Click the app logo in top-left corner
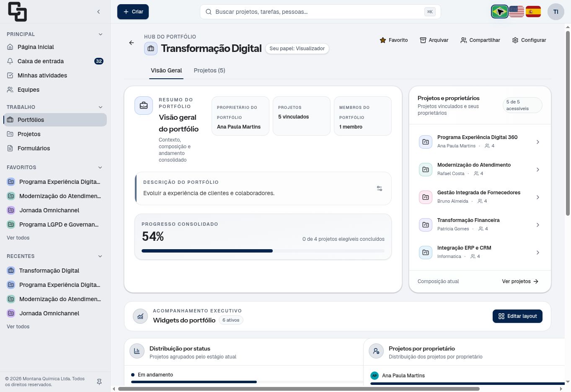 [17, 12]
